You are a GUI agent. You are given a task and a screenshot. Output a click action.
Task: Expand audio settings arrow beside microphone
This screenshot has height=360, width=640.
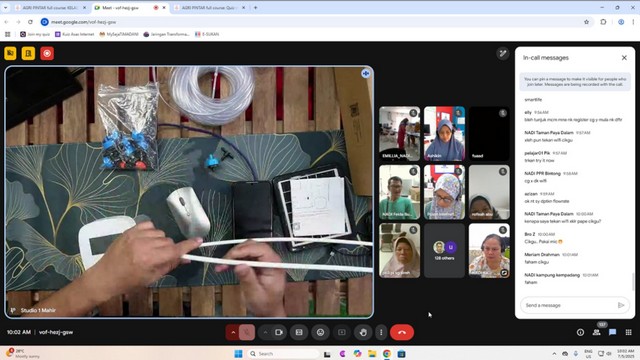(233, 332)
